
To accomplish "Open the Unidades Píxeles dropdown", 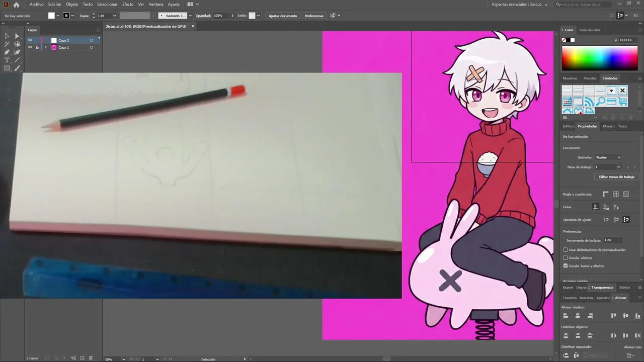I will coord(609,157).
